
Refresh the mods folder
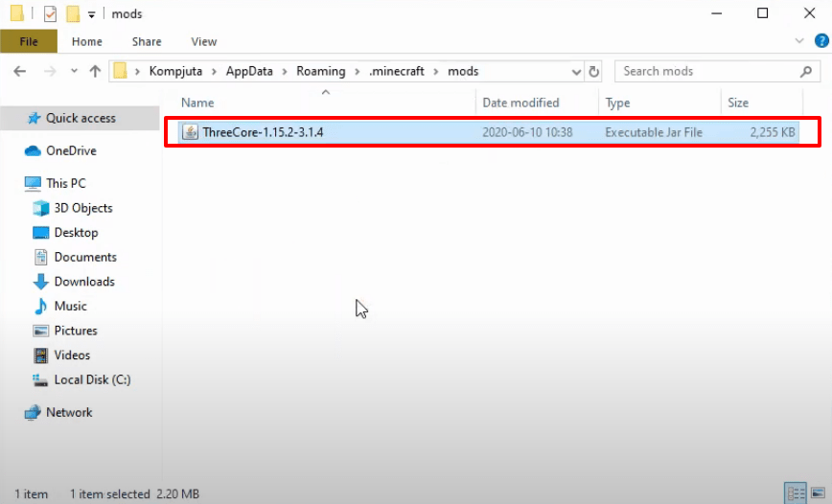coord(593,71)
